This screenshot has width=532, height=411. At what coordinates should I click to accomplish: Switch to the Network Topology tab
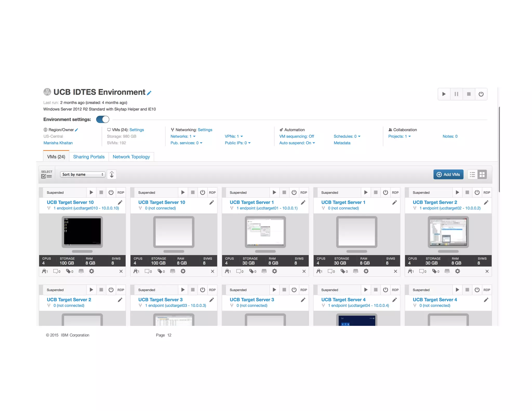pyautogui.click(x=131, y=157)
